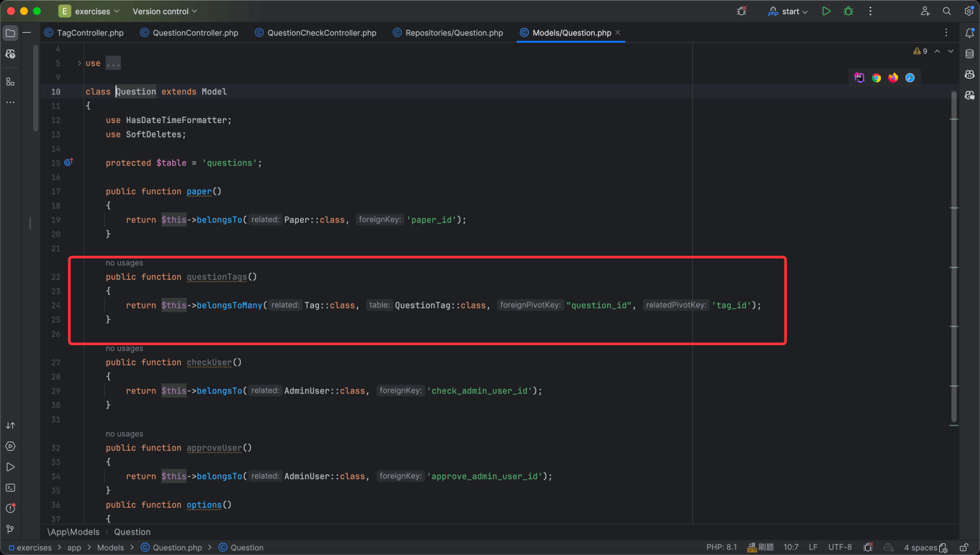Click the \App\Models namespace breadcrumb
The height and width of the screenshot is (555, 980).
(73, 532)
